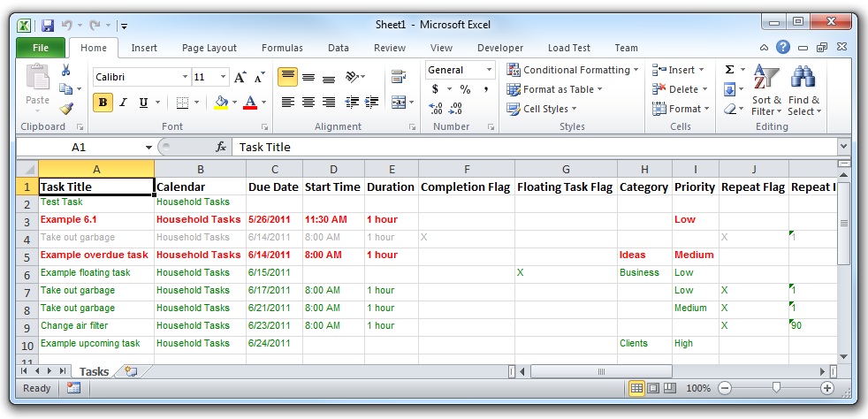868x419 pixels.
Task: Click the Cut scissors icon
Action: coord(66,70)
